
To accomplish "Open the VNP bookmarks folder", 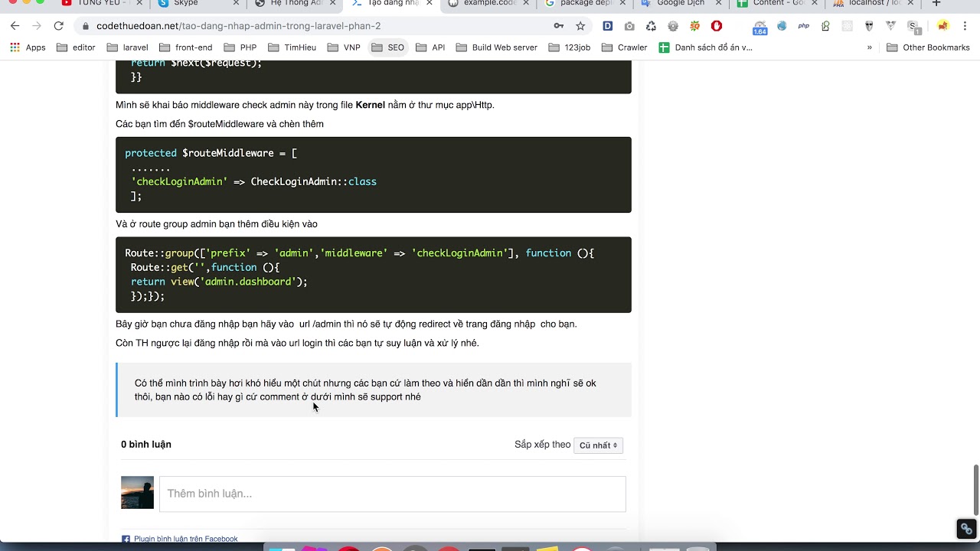I will [x=344, y=47].
